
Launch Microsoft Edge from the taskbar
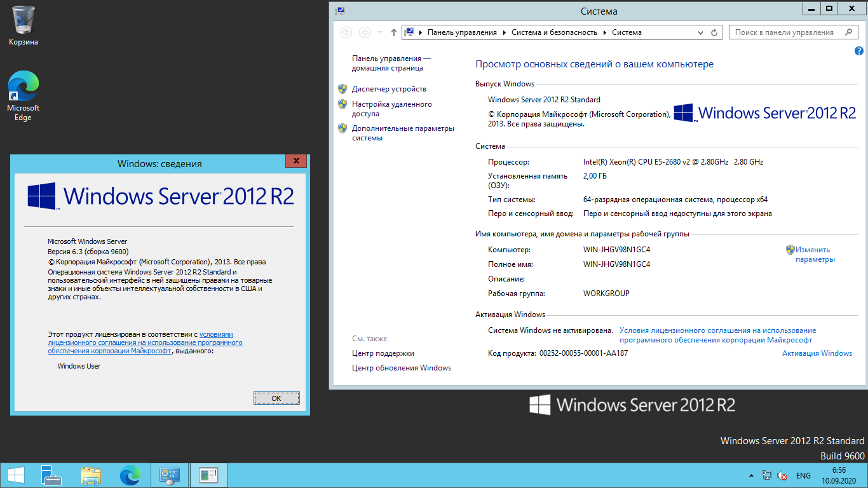(130, 475)
